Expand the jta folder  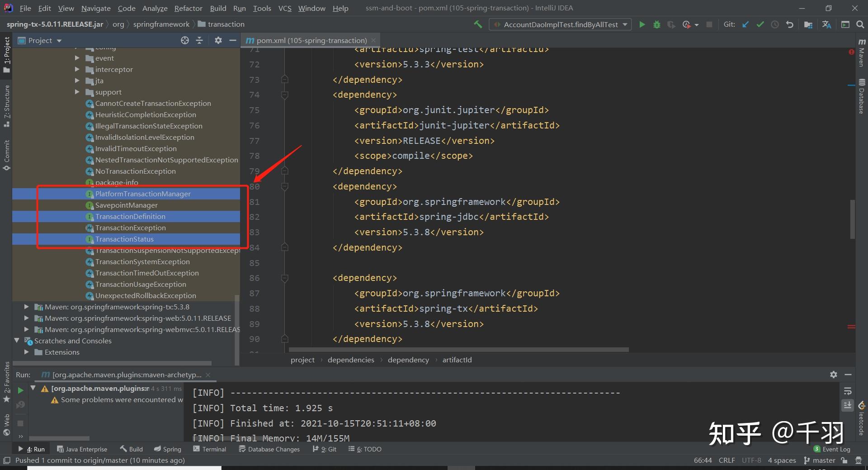point(77,81)
